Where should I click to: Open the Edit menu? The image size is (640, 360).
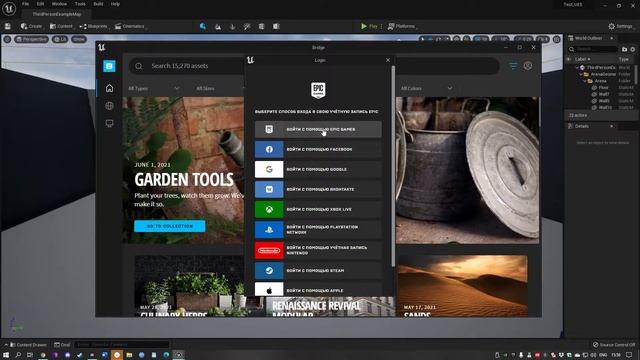pos(40,4)
